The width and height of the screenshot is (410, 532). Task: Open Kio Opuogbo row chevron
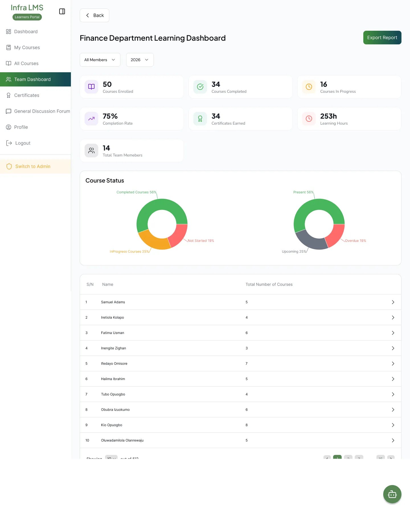click(x=393, y=425)
